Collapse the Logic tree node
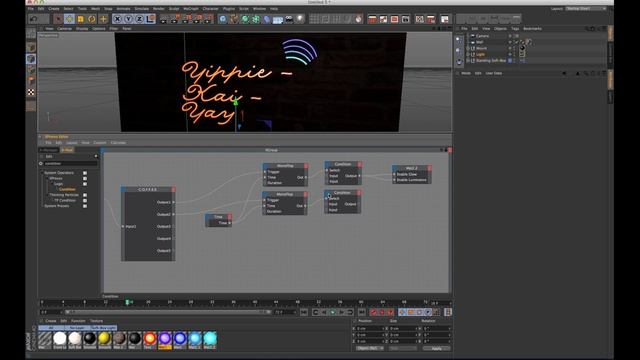The image size is (640, 360). [51, 184]
